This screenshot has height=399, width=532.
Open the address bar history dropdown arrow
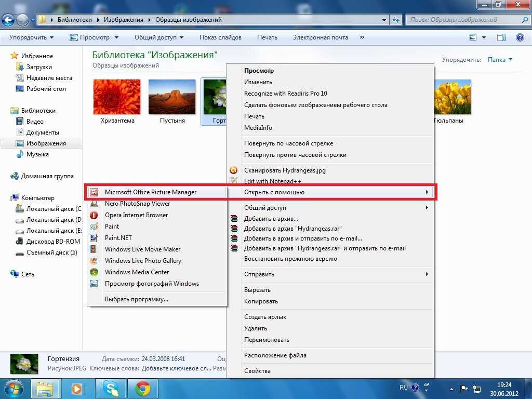tap(384, 20)
